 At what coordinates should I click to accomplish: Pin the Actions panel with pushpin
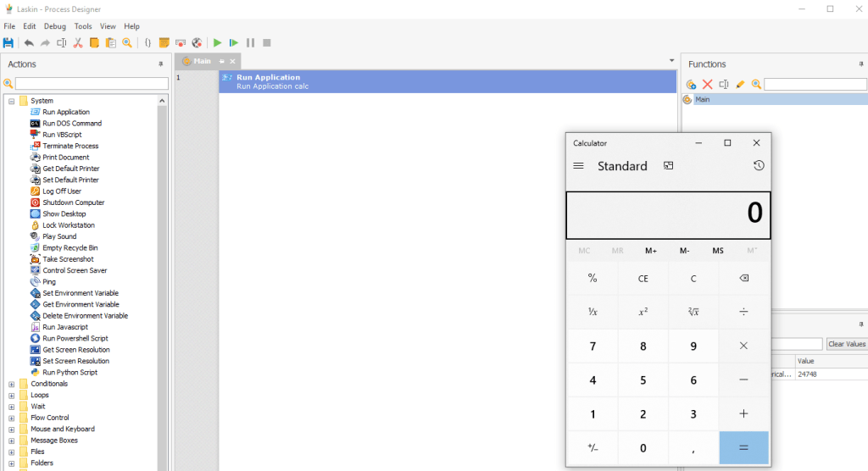click(161, 64)
